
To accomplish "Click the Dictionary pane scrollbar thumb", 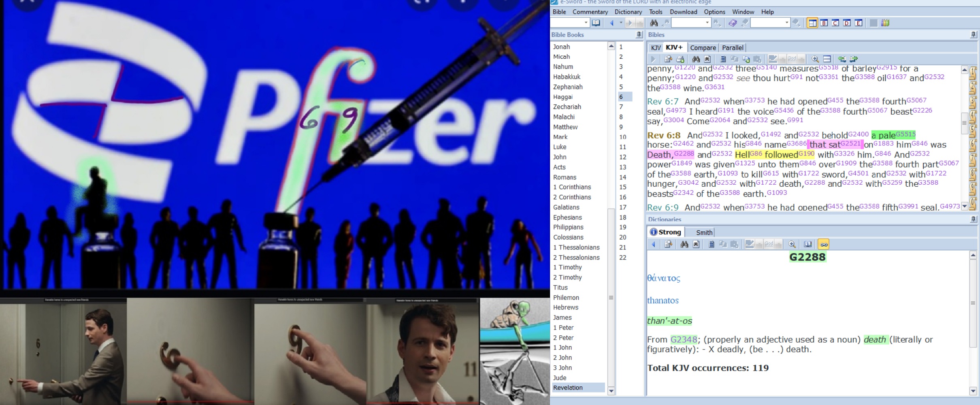I will click(973, 303).
